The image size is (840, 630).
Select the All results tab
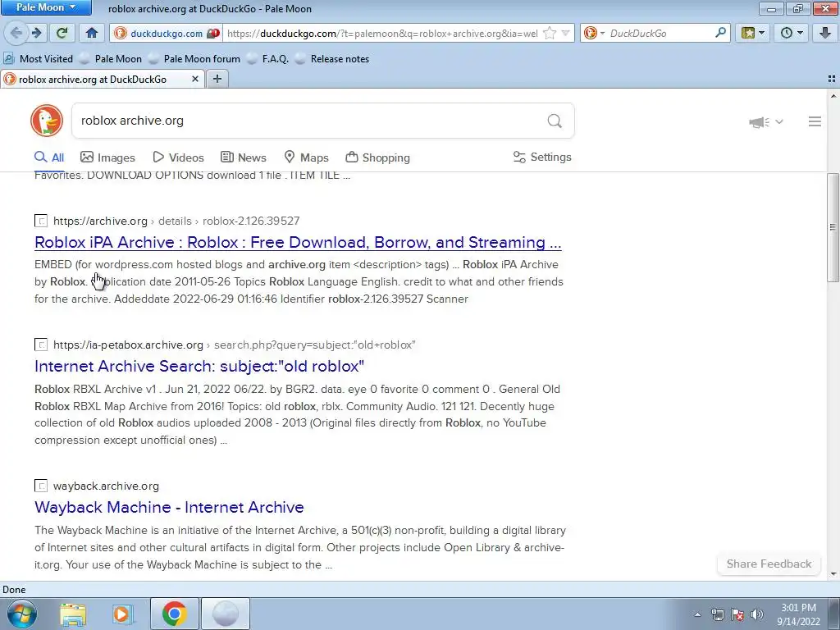coord(49,157)
